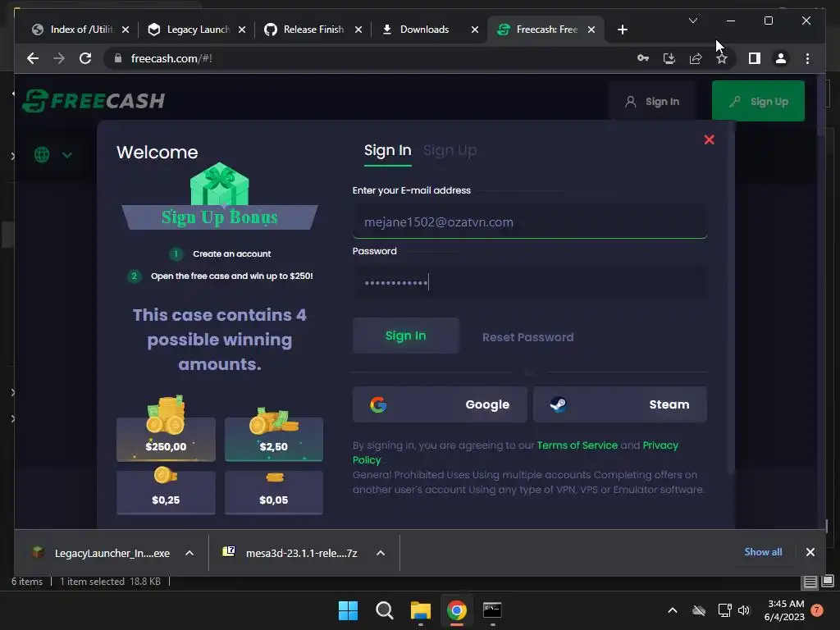840x630 pixels.
Task: Open the Terms of Service link
Action: pyautogui.click(x=577, y=445)
